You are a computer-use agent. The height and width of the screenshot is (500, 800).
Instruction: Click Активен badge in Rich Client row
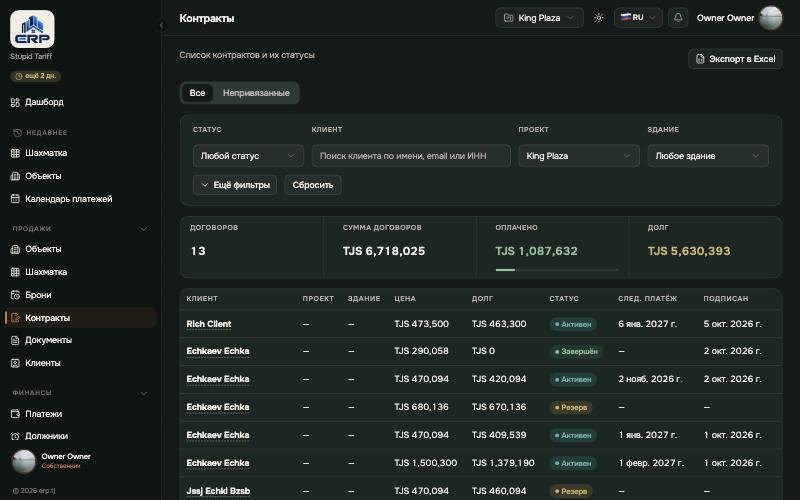coord(573,324)
